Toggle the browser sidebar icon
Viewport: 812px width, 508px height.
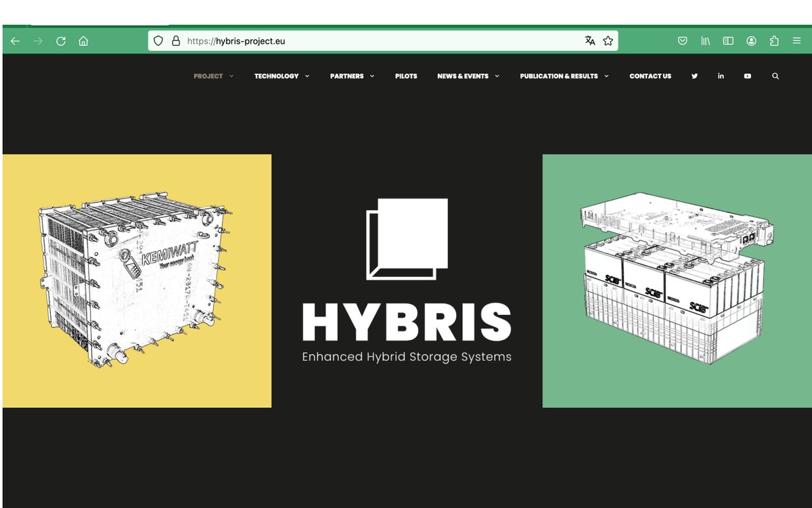pos(728,41)
